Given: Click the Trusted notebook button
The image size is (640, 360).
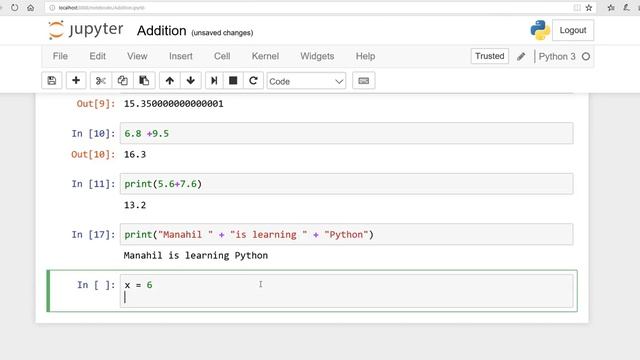Looking at the screenshot, I should (490, 56).
